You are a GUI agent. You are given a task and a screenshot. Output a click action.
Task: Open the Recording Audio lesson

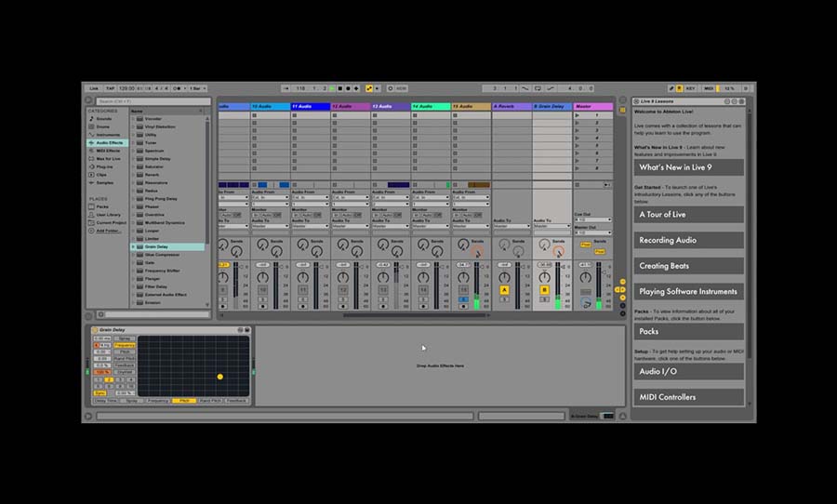(x=688, y=240)
